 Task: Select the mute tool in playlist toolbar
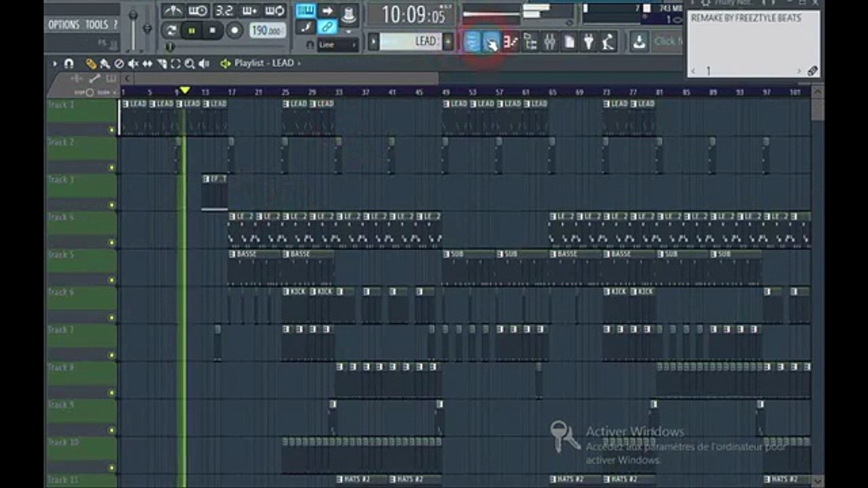point(133,63)
